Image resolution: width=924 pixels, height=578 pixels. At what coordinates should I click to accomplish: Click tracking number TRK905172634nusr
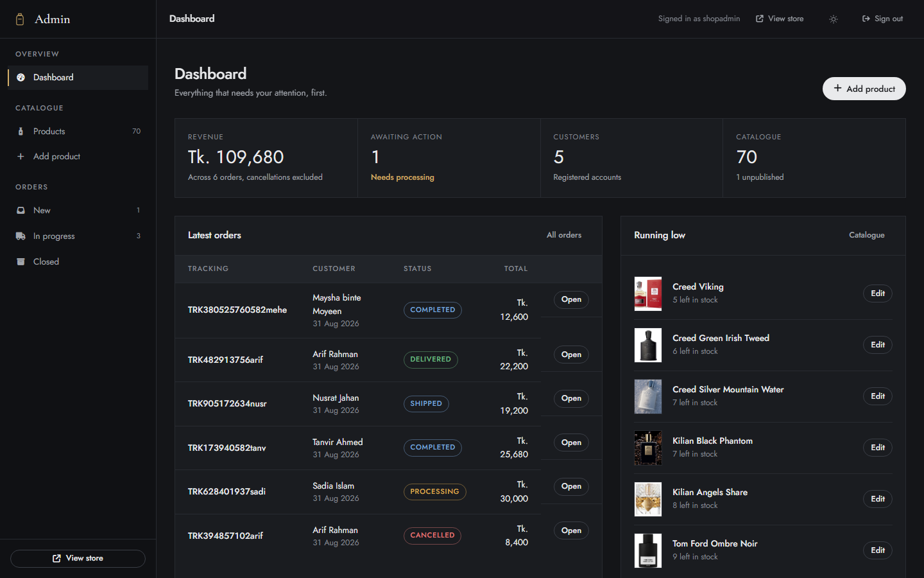[227, 403]
